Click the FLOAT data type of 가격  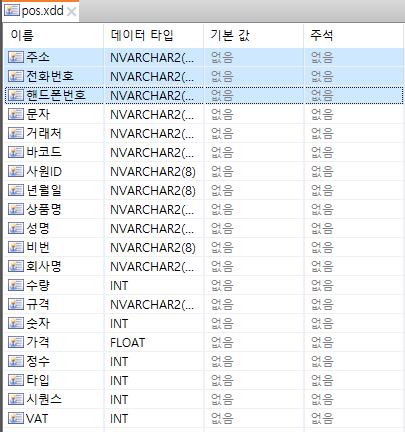pyautogui.click(x=128, y=343)
